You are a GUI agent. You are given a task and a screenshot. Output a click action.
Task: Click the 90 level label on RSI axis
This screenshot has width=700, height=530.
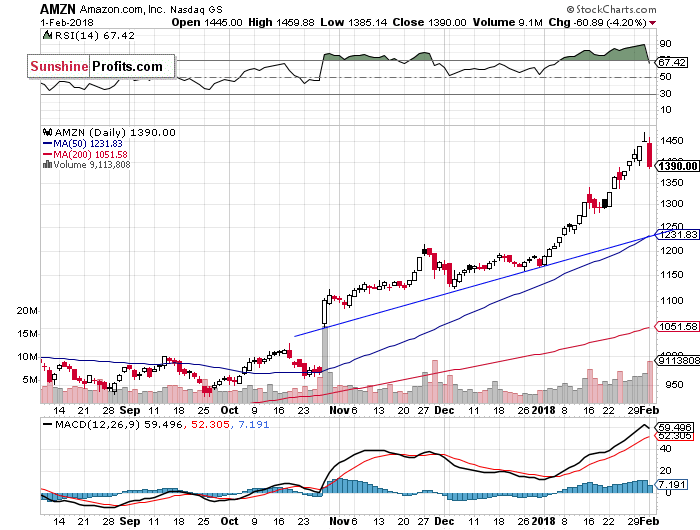tap(665, 44)
